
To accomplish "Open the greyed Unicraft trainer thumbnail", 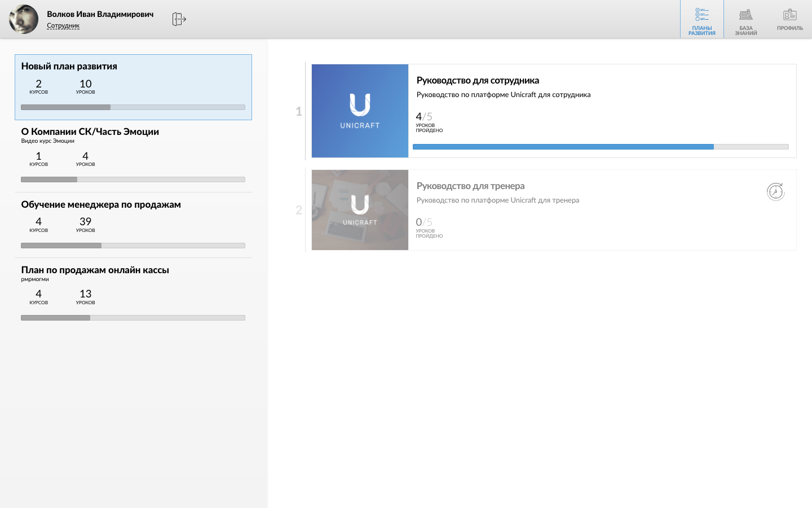I will pyautogui.click(x=360, y=210).
